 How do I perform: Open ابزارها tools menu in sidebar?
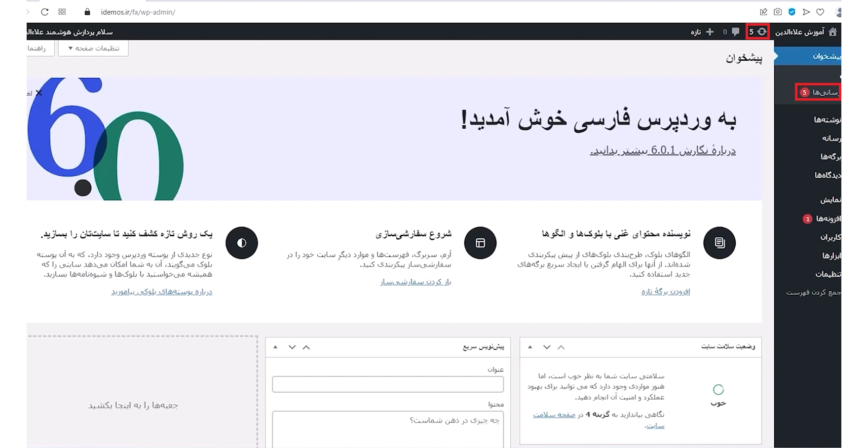(x=831, y=255)
